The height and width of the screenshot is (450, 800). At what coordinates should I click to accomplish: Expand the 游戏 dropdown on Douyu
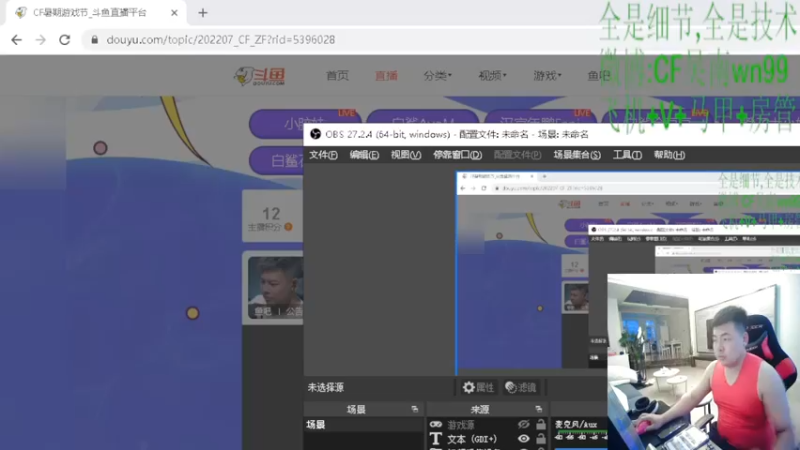tap(547, 76)
